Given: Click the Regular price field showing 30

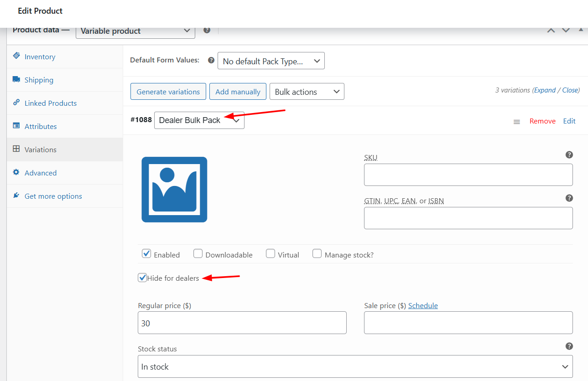Looking at the screenshot, I should click(242, 323).
